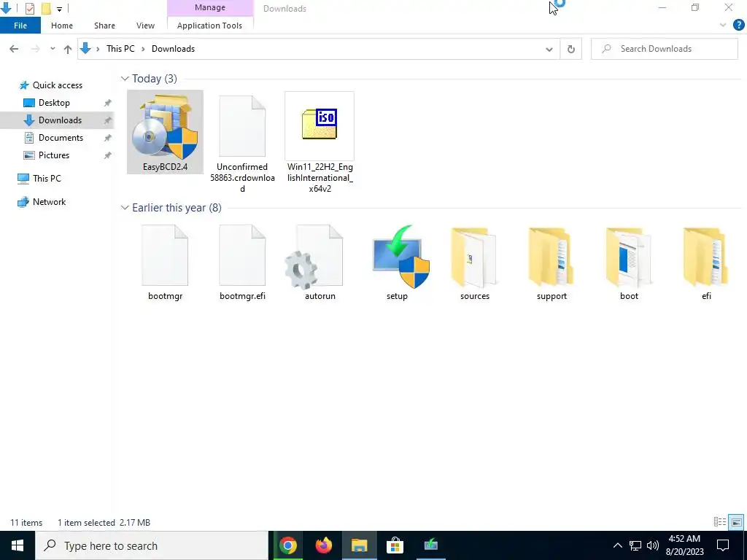Select the efi folder
Viewport: 747px width, 560px height.
click(706, 257)
